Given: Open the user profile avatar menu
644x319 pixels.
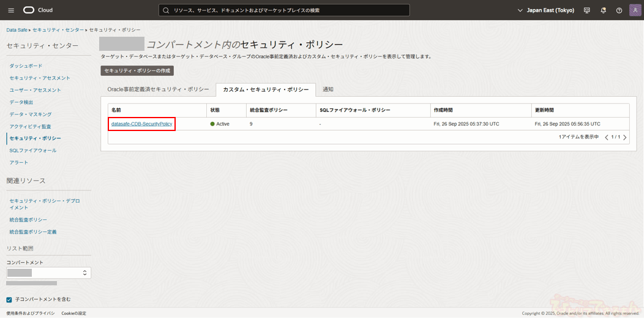Looking at the screenshot, I should tap(635, 10).
